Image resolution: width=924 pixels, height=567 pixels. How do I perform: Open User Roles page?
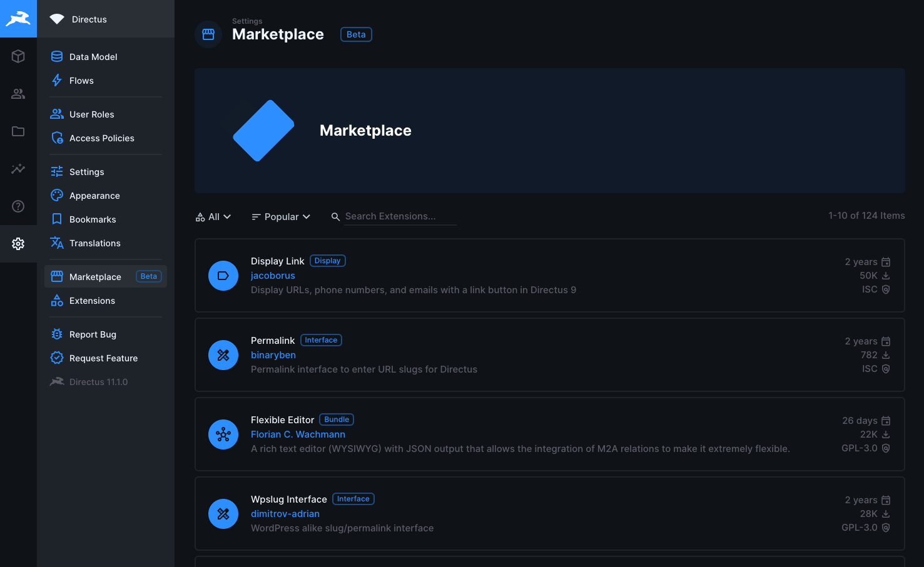click(106, 114)
